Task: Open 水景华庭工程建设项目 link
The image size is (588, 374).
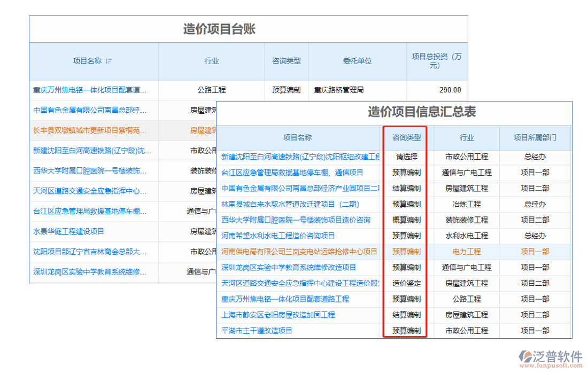Action: click(68, 231)
